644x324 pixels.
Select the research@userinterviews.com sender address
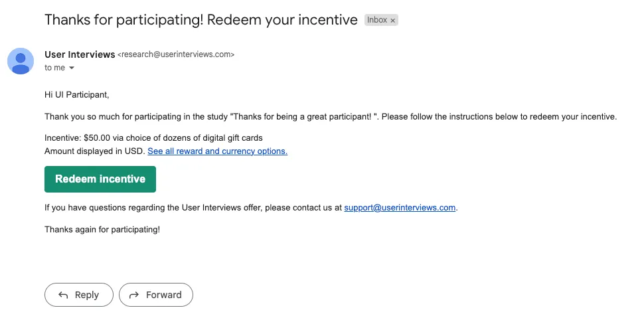coord(176,54)
